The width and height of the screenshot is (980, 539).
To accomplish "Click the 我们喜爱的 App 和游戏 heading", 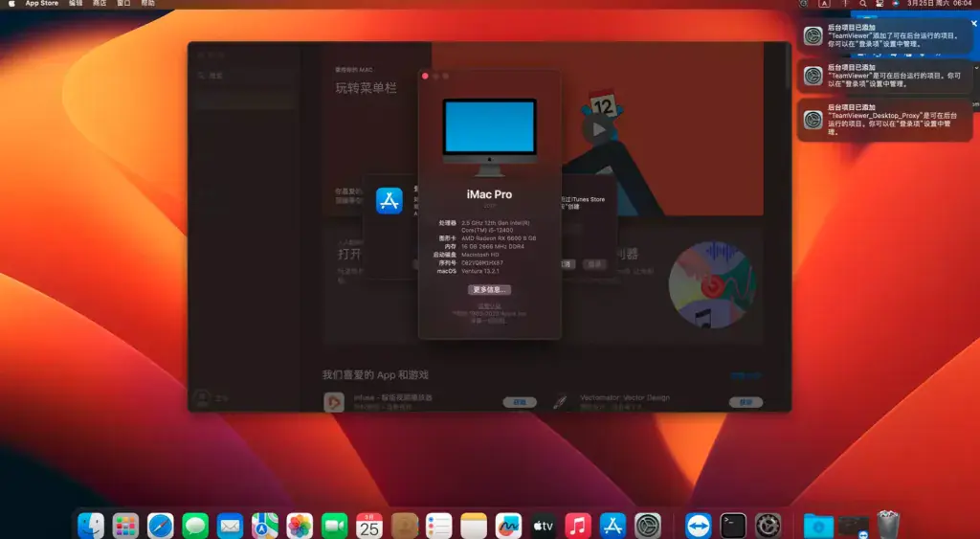I will pos(375,375).
